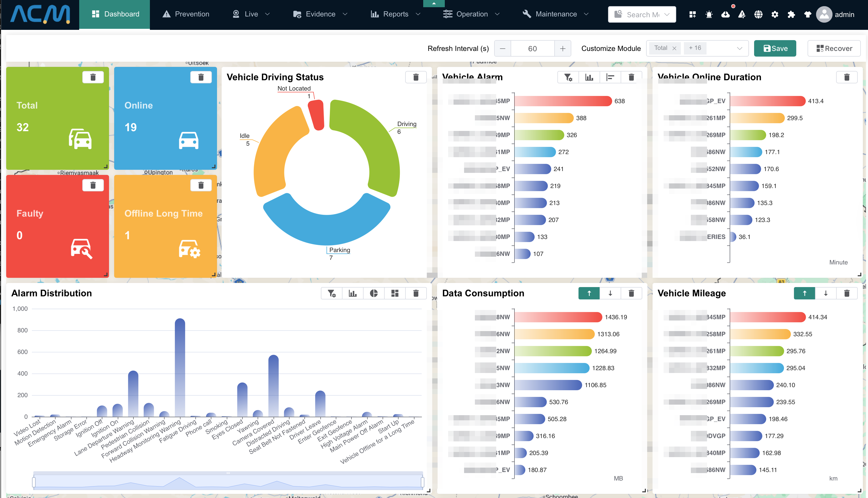Click the Save button
The height and width of the screenshot is (498, 868).
[x=775, y=48]
